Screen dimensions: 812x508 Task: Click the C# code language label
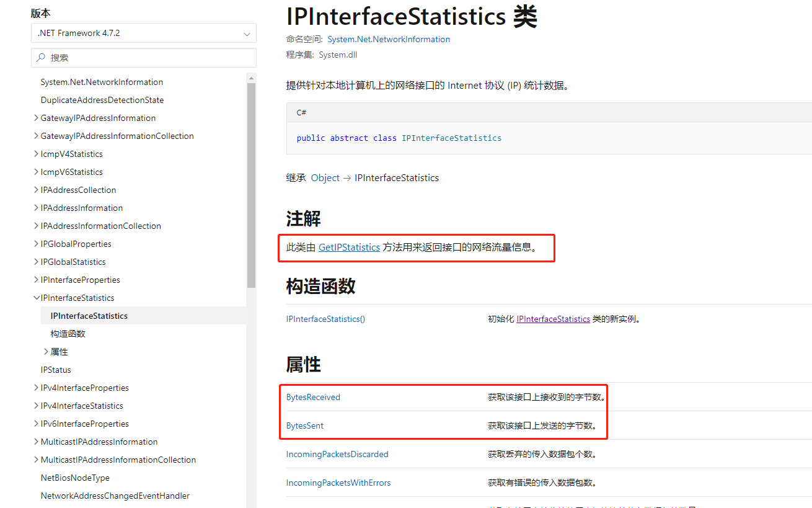(301, 113)
